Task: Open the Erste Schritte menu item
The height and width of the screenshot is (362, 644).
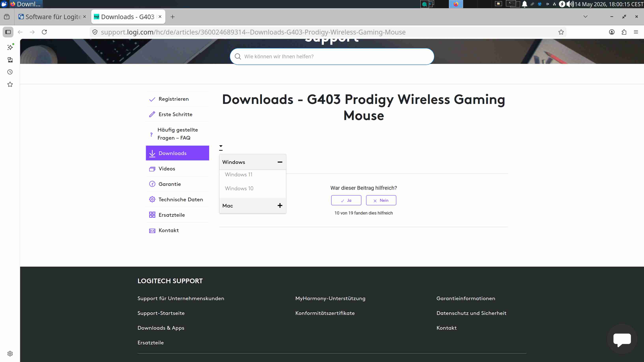Action: click(177, 114)
